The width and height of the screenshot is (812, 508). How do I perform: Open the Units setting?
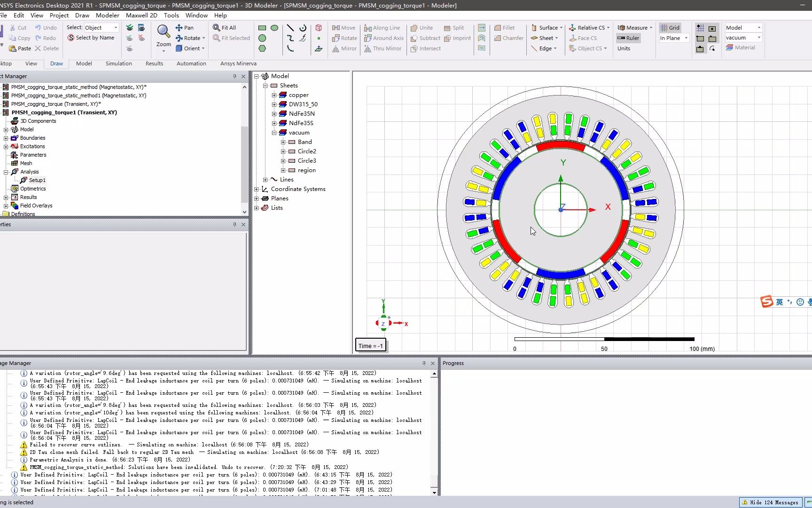[624, 48]
